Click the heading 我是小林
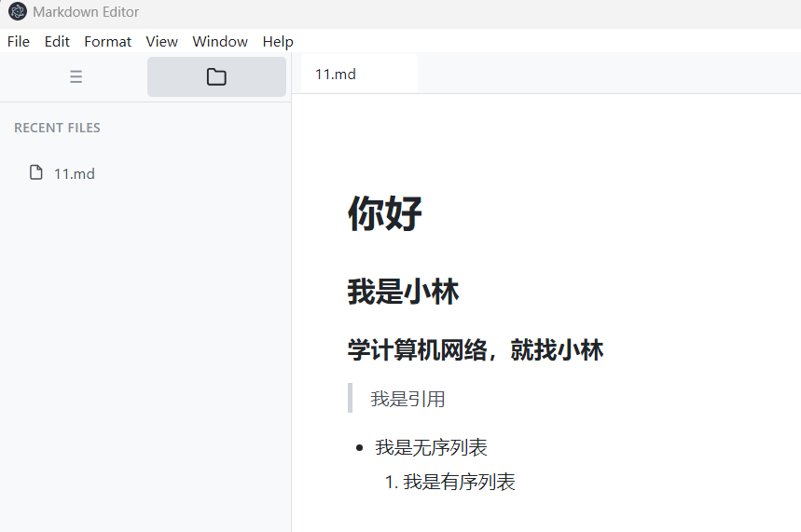This screenshot has width=801, height=532. click(403, 292)
